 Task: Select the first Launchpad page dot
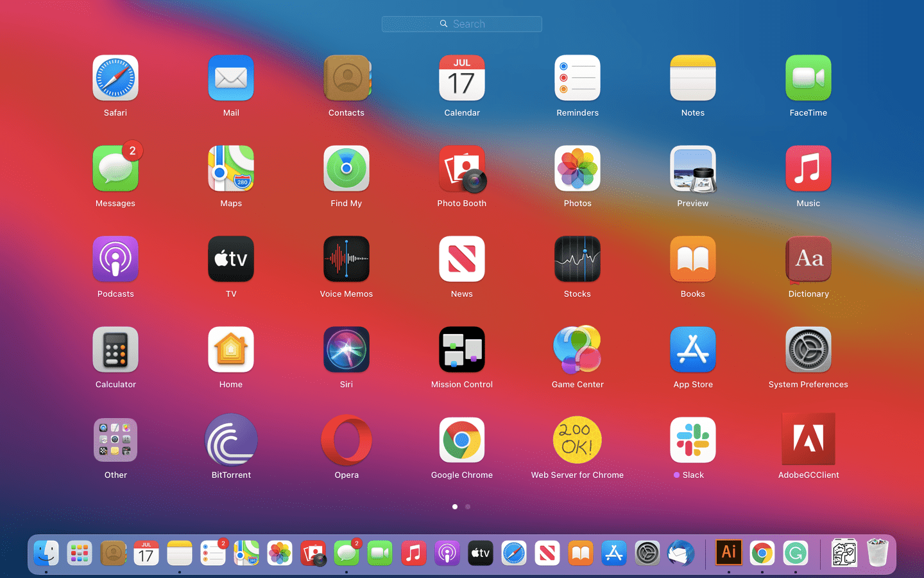tap(455, 507)
